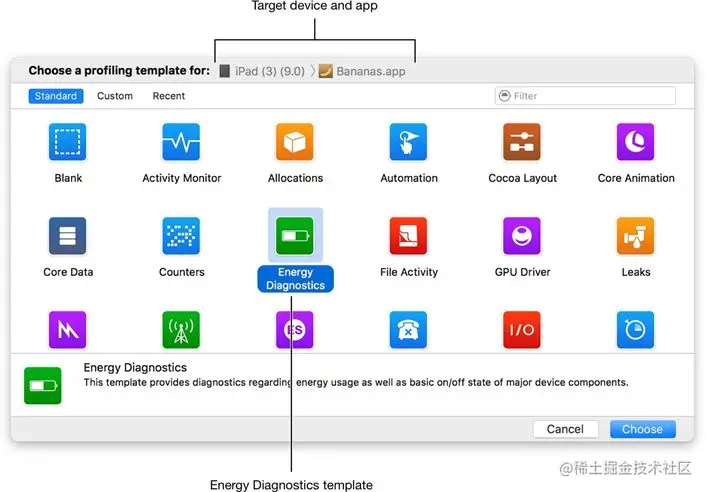
Task: Select the GPU Driver template icon
Action: tap(522, 236)
